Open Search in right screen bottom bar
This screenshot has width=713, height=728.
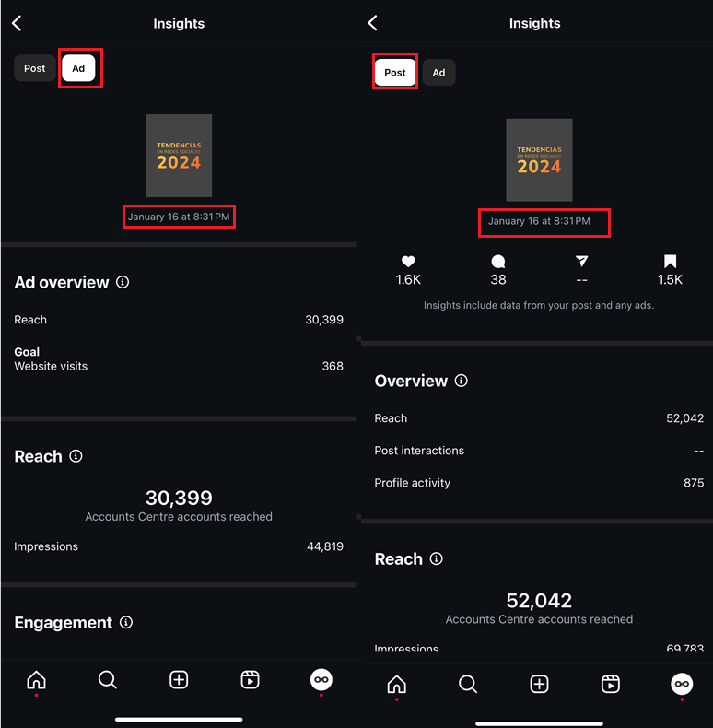pos(468,683)
